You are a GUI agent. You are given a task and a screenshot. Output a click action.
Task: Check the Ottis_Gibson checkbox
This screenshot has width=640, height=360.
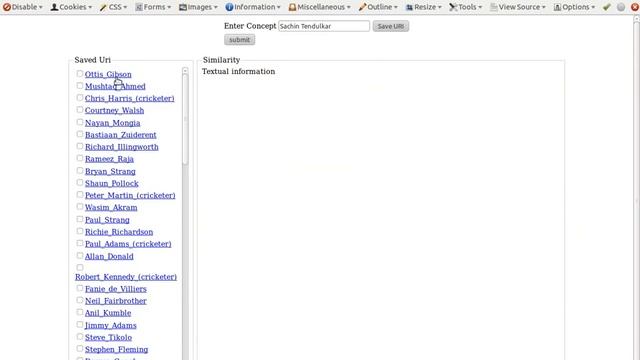click(80, 73)
